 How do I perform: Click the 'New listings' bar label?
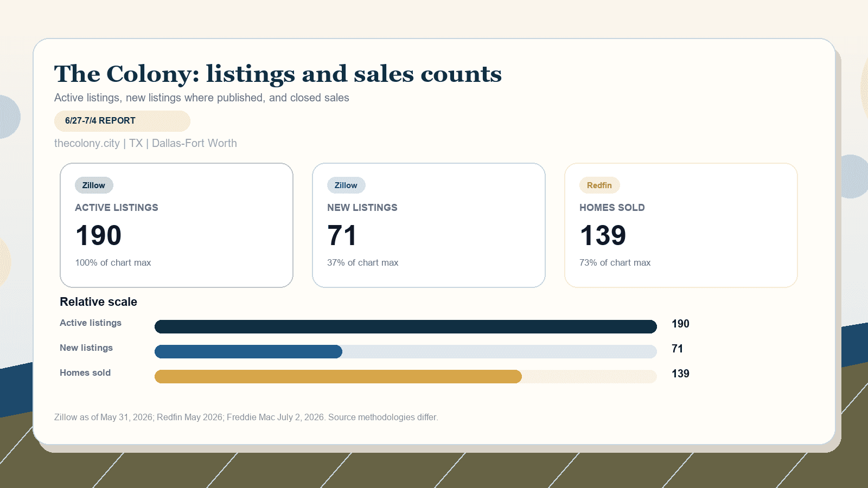click(86, 348)
